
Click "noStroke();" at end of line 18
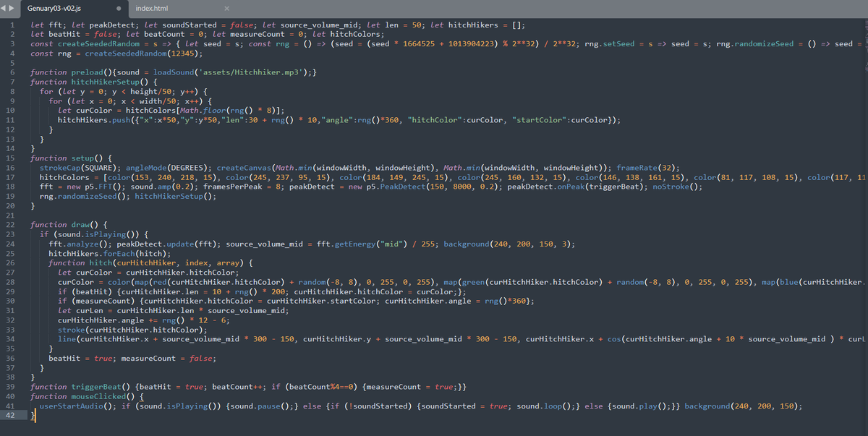(x=678, y=187)
